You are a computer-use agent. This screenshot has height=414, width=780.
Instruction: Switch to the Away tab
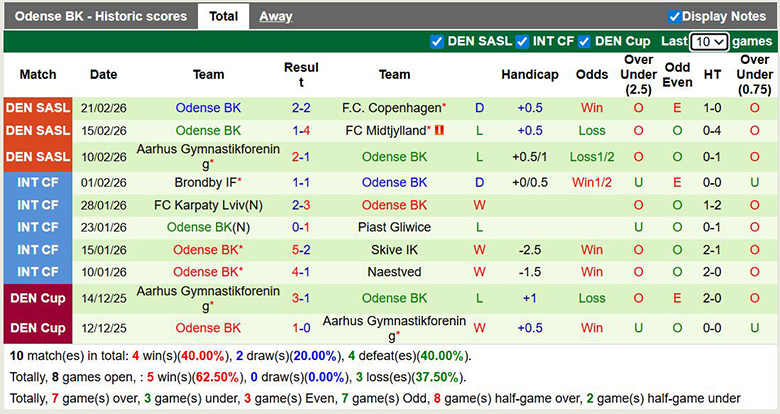pos(276,16)
